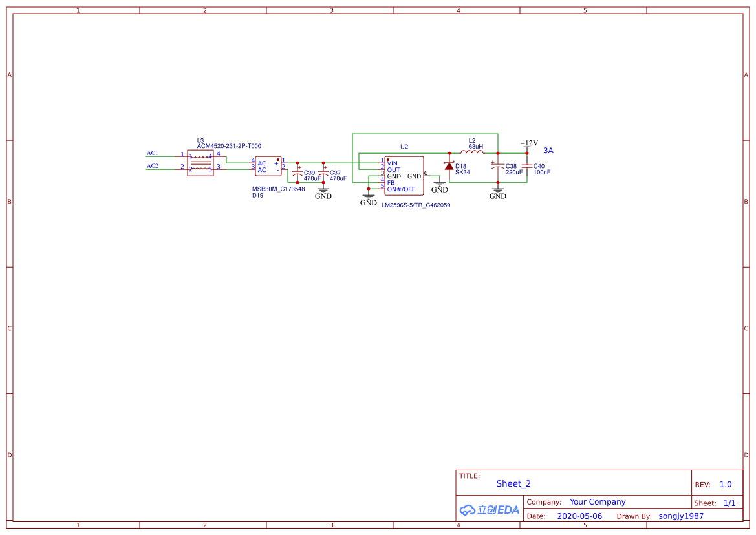The height and width of the screenshot is (535, 756).
Task: Select GND symbol below C37
Action: [323, 193]
